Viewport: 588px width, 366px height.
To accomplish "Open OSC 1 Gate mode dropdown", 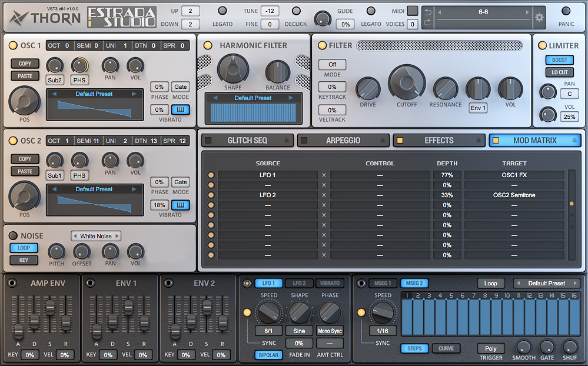I will (x=180, y=86).
